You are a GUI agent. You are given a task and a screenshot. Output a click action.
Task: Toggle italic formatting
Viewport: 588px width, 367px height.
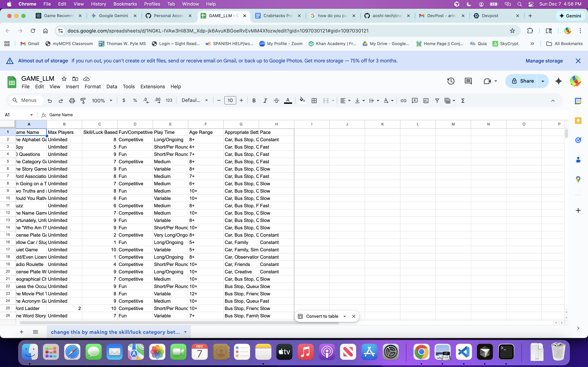pyautogui.click(x=265, y=100)
